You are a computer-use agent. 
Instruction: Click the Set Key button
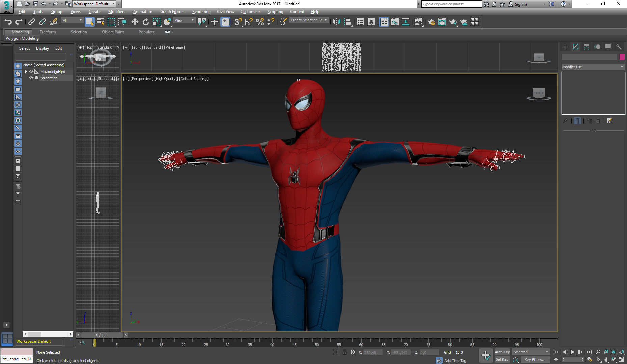tap(502, 360)
